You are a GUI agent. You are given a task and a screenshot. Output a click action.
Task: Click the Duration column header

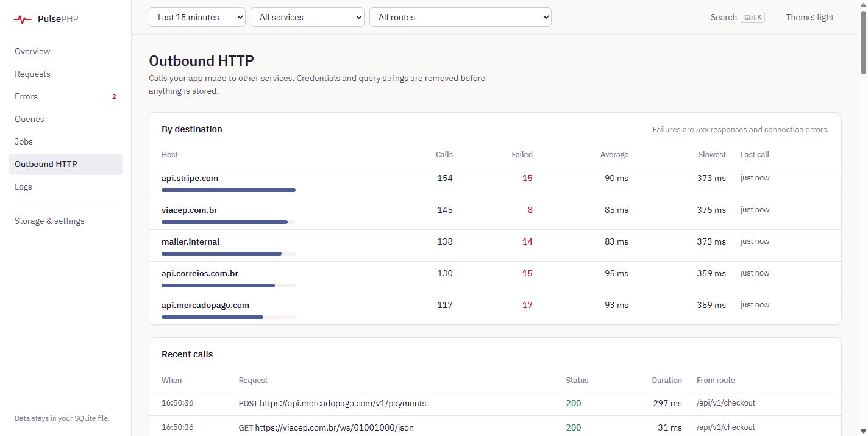(x=667, y=380)
